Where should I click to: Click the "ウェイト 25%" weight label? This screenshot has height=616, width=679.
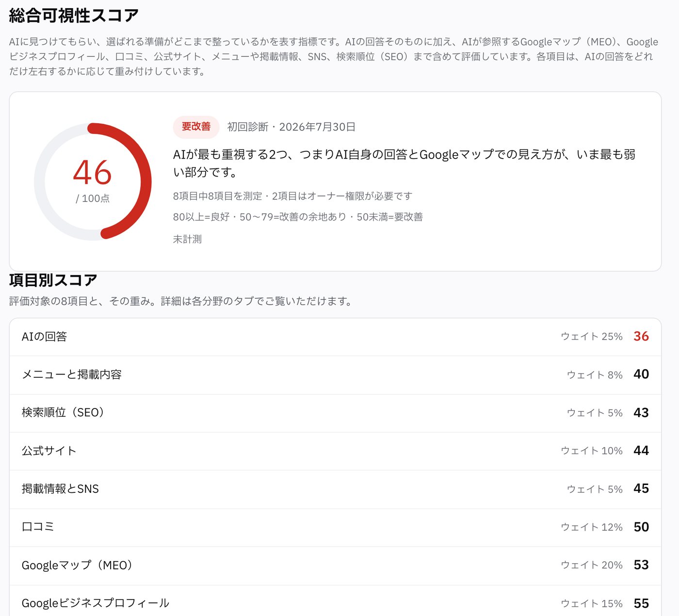click(592, 337)
